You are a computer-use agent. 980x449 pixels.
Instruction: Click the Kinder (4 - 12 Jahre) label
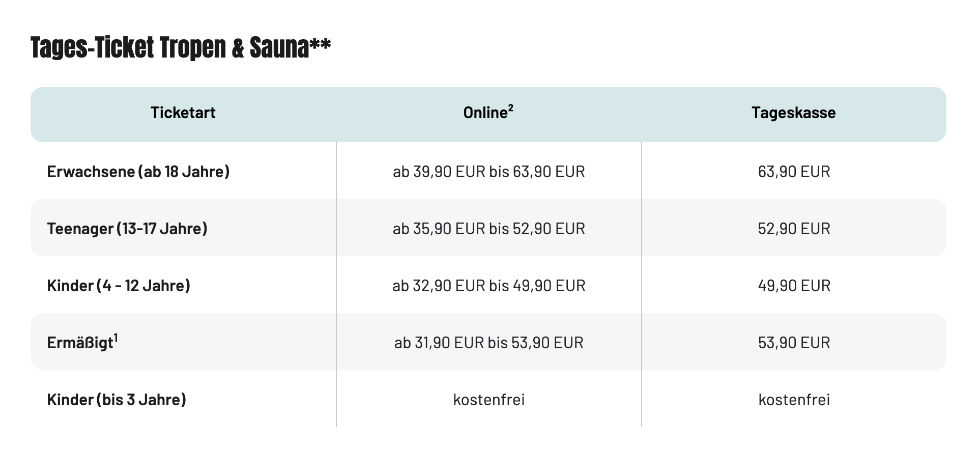pyautogui.click(x=119, y=286)
